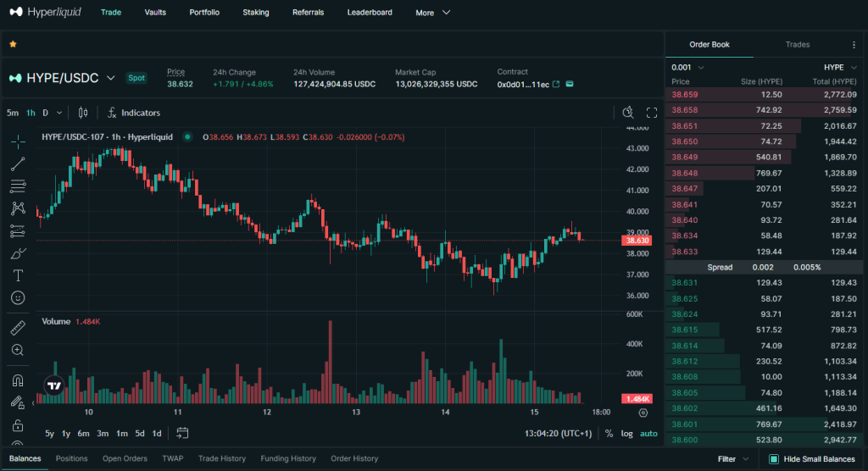Go to the Leaderboard page
This screenshot has width=868, height=471.
tap(369, 13)
